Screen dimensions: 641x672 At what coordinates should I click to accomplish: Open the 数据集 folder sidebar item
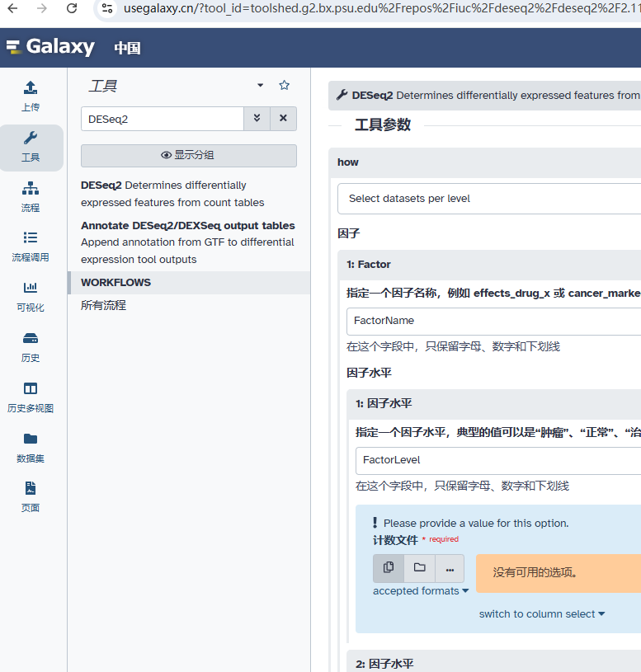[x=31, y=448]
